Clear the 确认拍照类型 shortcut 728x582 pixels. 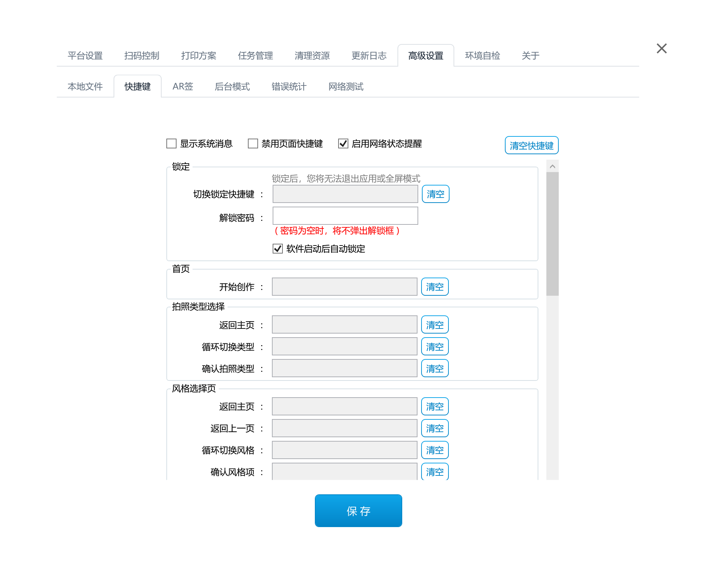point(435,368)
